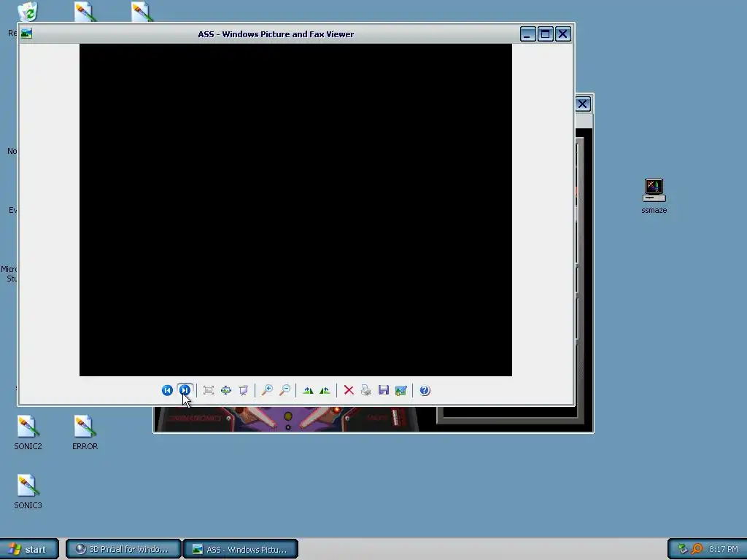
Task: Select the Best Fit view icon
Action: (208, 391)
